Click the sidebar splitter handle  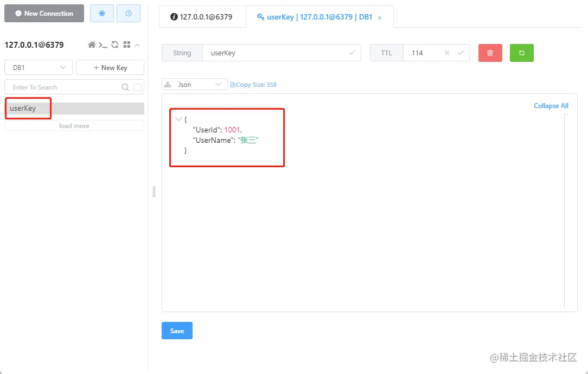click(x=154, y=192)
